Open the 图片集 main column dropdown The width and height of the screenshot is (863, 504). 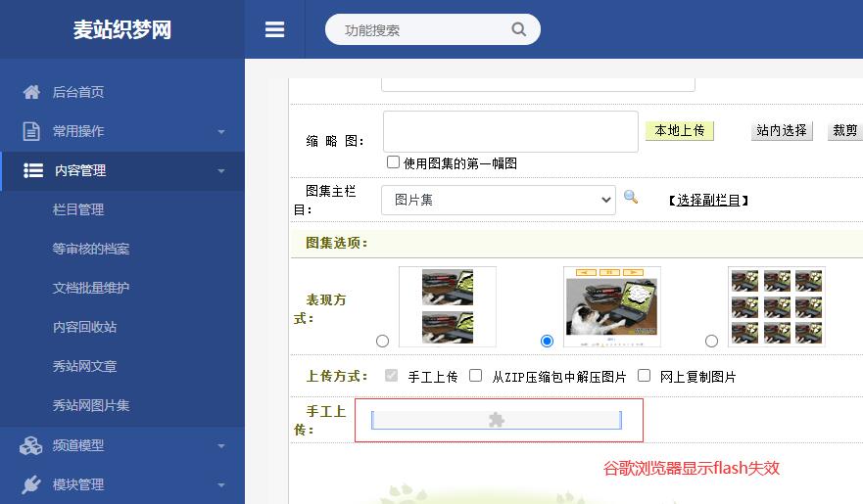[x=498, y=200]
